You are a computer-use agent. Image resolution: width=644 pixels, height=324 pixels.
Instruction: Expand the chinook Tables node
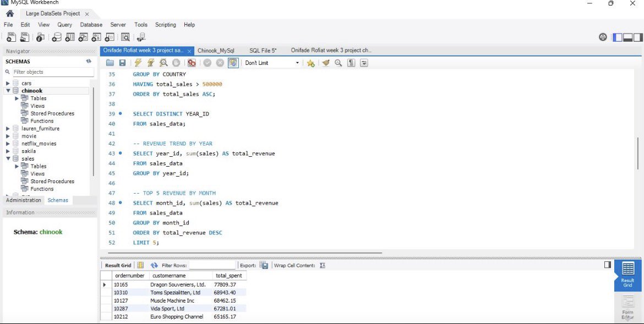[17, 98]
